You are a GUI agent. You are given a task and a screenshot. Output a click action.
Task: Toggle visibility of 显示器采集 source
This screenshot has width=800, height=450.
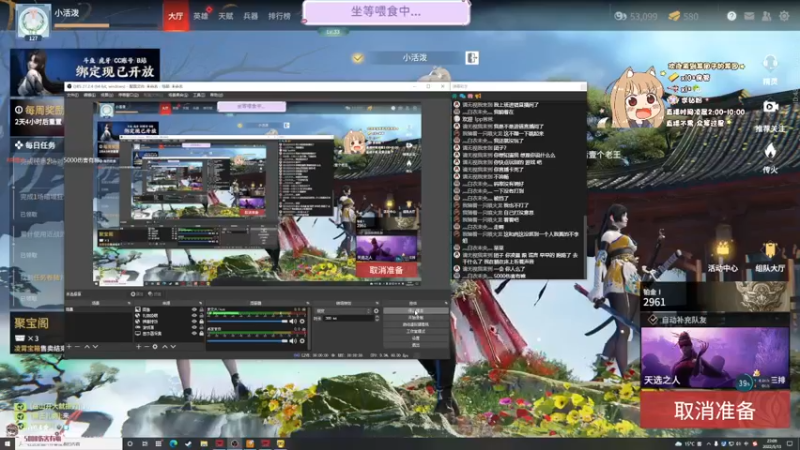(x=194, y=333)
